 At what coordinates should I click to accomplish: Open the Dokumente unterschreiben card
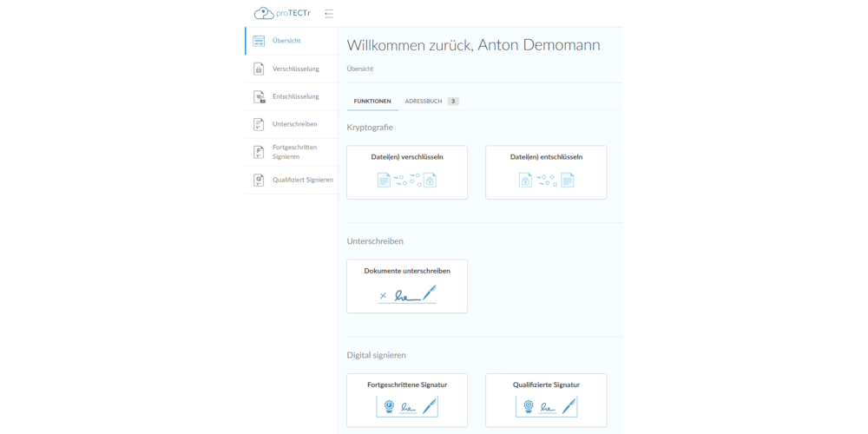coord(407,286)
